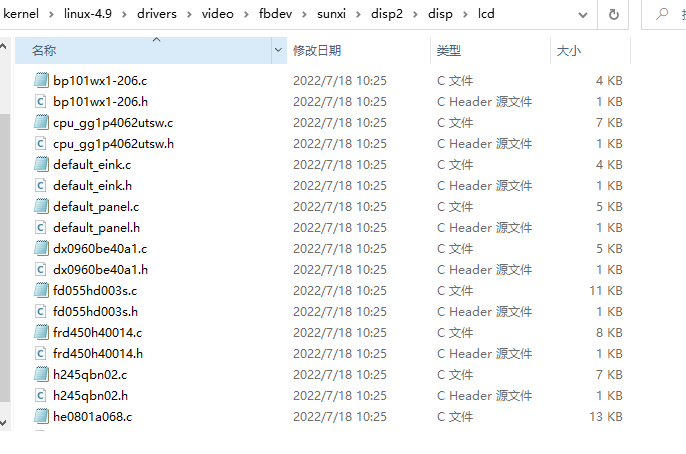Image resolution: width=686 pixels, height=454 pixels.
Task: Navigate to the sunxi breadcrumb folder
Action: pos(331,14)
